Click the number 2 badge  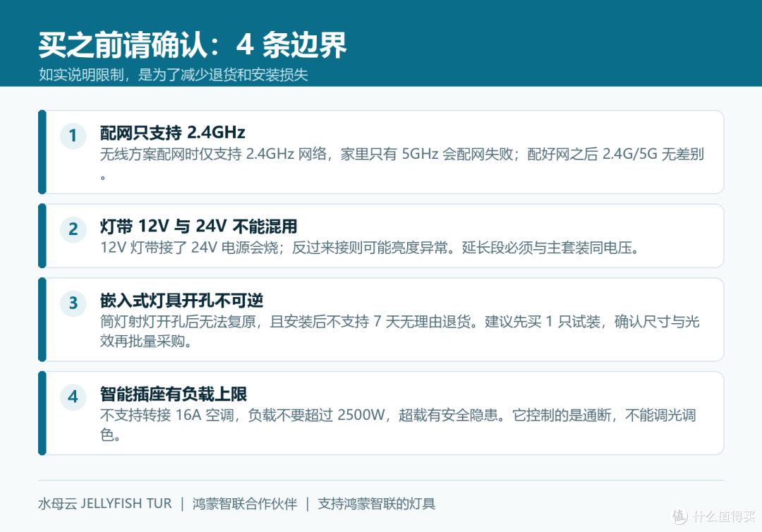coord(73,229)
